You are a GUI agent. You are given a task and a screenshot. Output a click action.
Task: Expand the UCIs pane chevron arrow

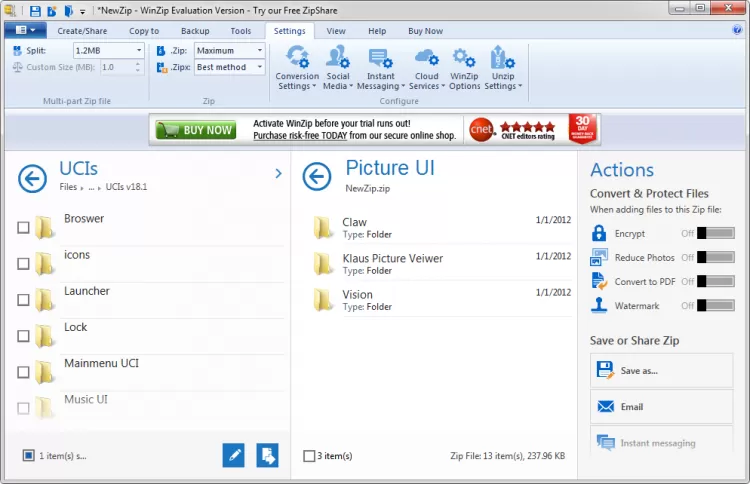278,173
